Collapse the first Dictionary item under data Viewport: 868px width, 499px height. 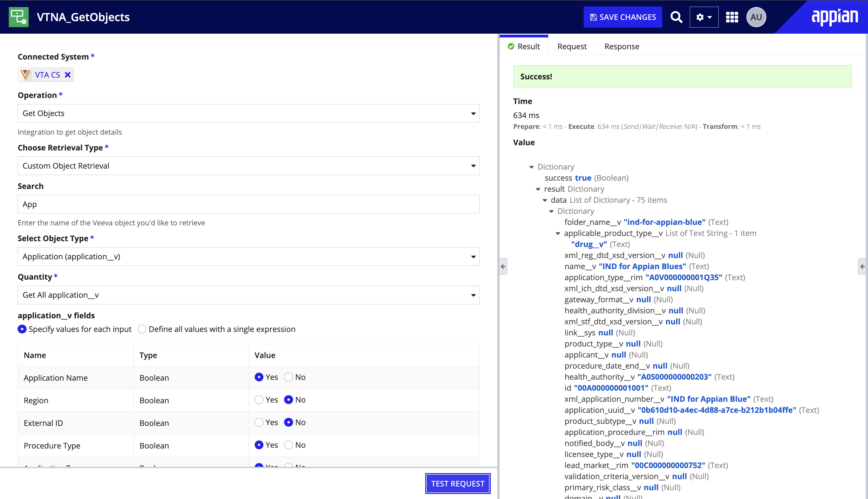551,212
